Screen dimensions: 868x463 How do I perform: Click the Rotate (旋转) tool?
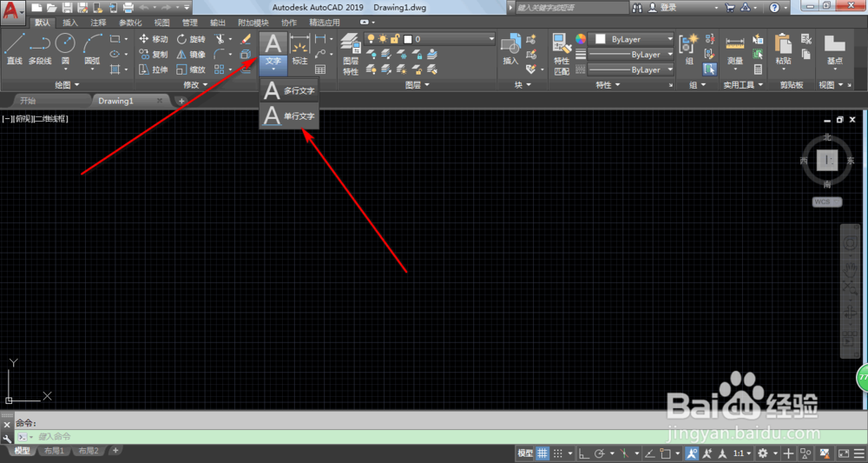(191, 39)
